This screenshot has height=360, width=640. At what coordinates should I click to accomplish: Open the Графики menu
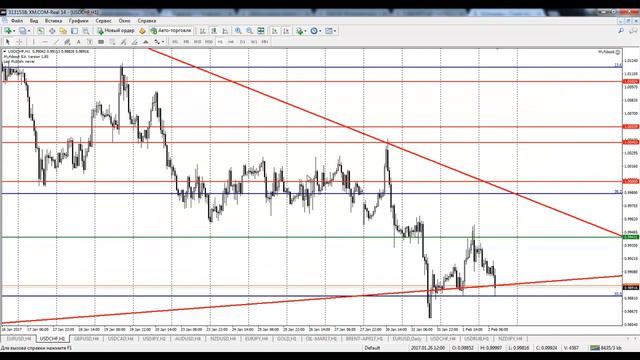[78, 20]
